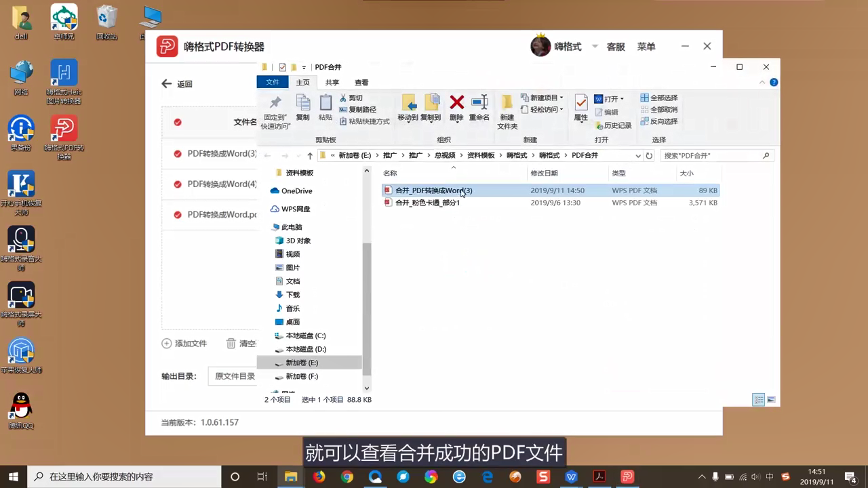Switch to the 共享 ribbon tab
Screen dimensions: 868x488
[332, 82]
